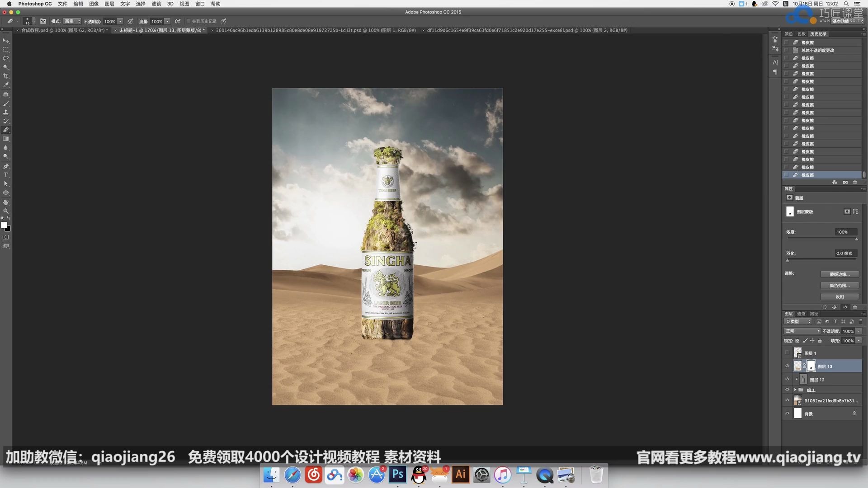The width and height of the screenshot is (868, 488).
Task: Select the Crop tool
Action: (6, 76)
